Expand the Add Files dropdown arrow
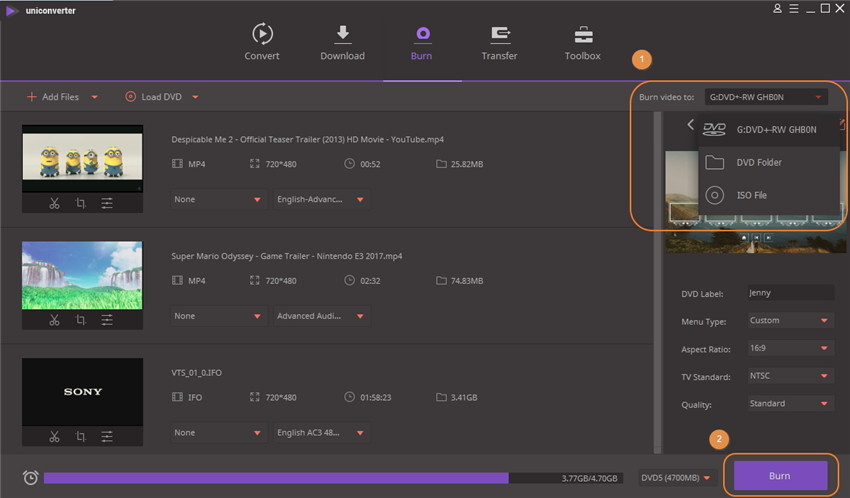The height and width of the screenshot is (498, 850). pyautogui.click(x=94, y=98)
